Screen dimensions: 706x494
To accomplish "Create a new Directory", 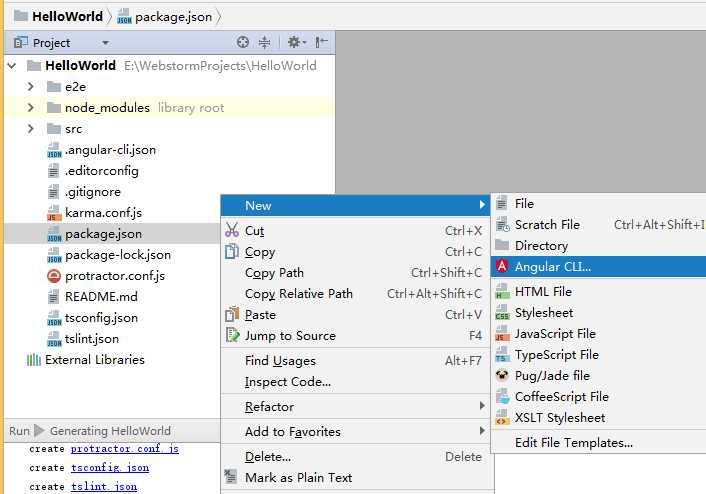I will click(599, 245).
